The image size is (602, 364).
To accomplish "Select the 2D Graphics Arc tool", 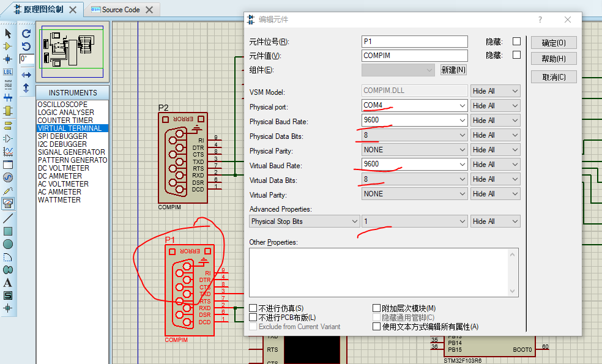I will point(8,257).
